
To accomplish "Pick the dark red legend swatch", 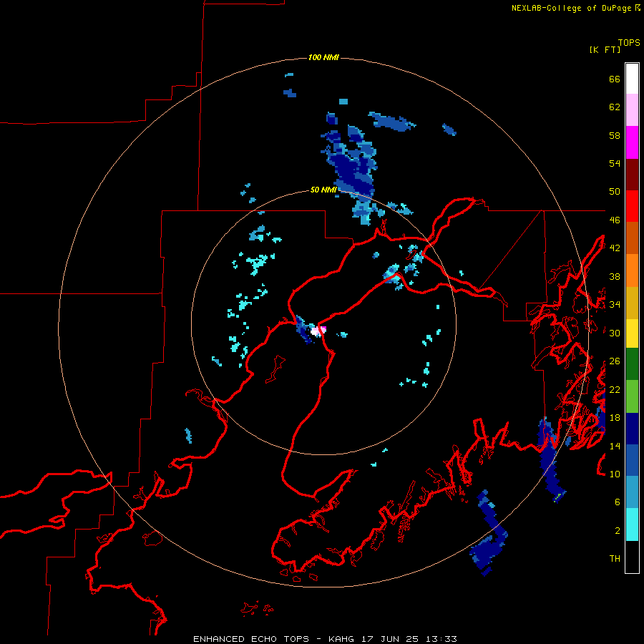I will 632,174.
